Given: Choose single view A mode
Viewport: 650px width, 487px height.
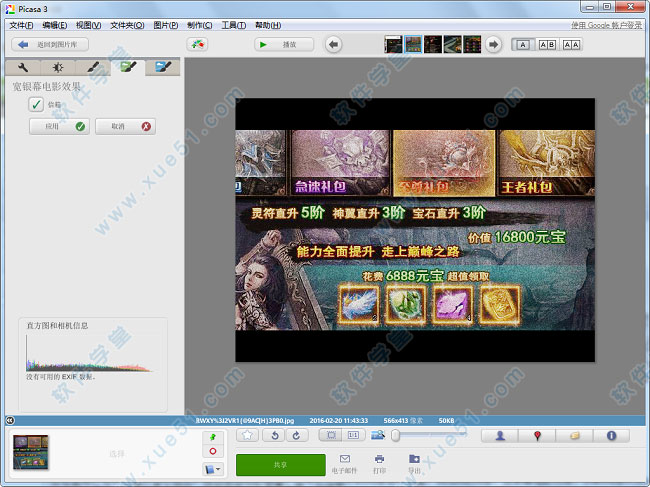Looking at the screenshot, I should click(x=523, y=45).
